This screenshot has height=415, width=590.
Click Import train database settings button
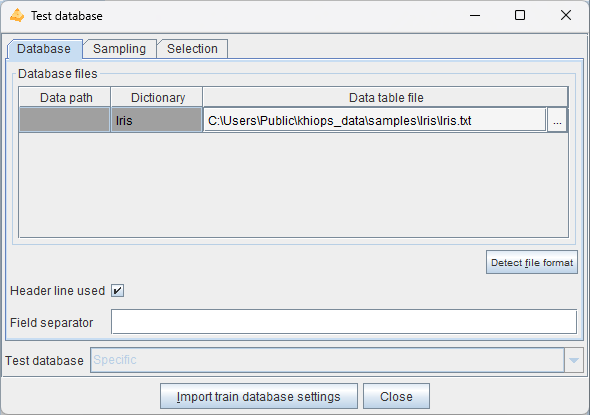259,396
